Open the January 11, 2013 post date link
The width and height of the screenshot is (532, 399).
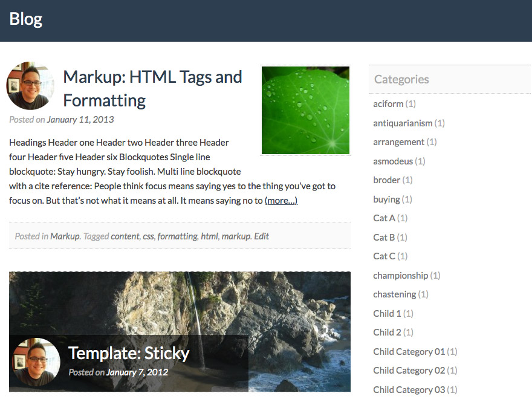(80, 120)
